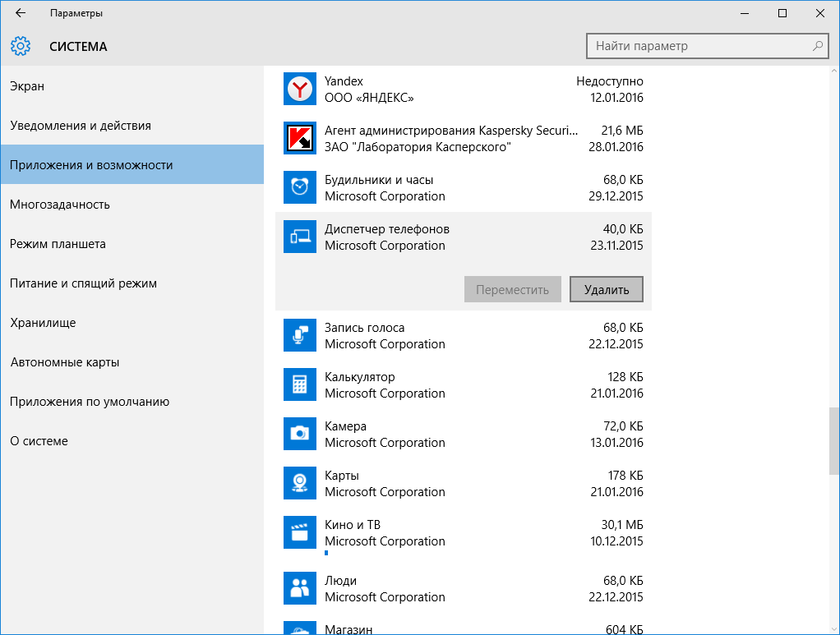Click the ЗАО "Лаборатория Касперского" publisher text
The width and height of the screenshot is (840, 635).
(418, 147)
